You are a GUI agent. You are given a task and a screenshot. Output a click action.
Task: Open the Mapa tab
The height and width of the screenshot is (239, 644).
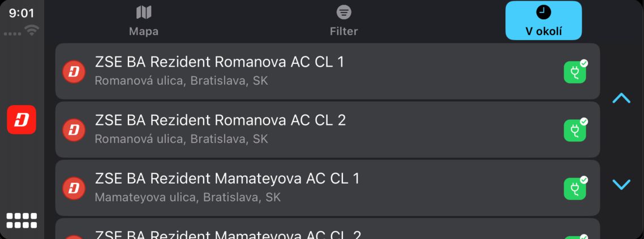point(144,20)
